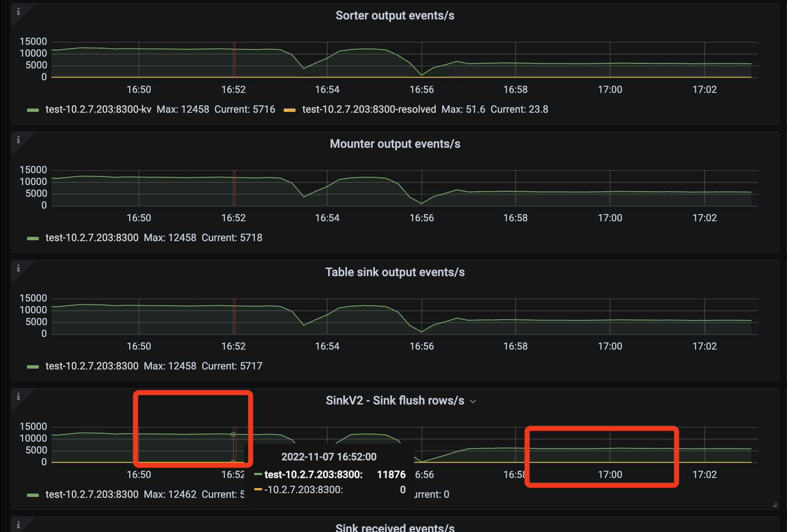Click green color swatch of the -kv series
This screenshot has height=532, width=787.
[x=33, y=110]
